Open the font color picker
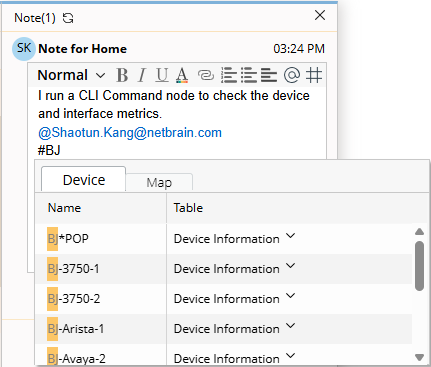 click(x=182, y=75)
